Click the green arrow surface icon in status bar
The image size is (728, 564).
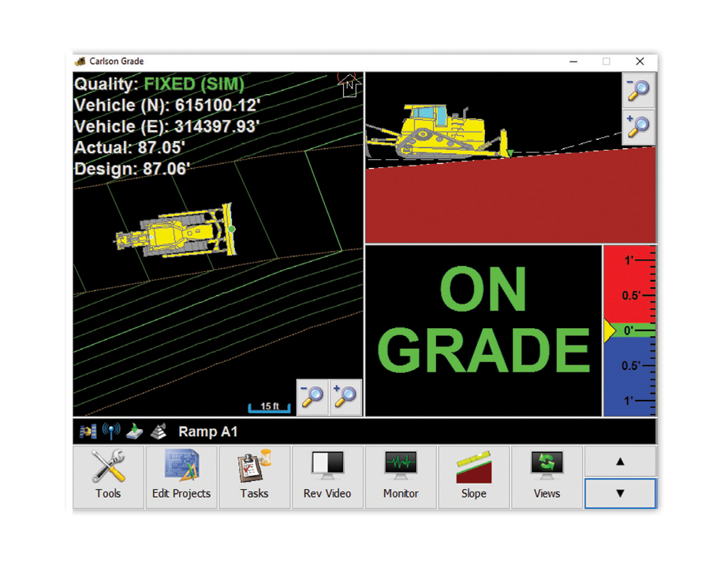tap(135, 431)
